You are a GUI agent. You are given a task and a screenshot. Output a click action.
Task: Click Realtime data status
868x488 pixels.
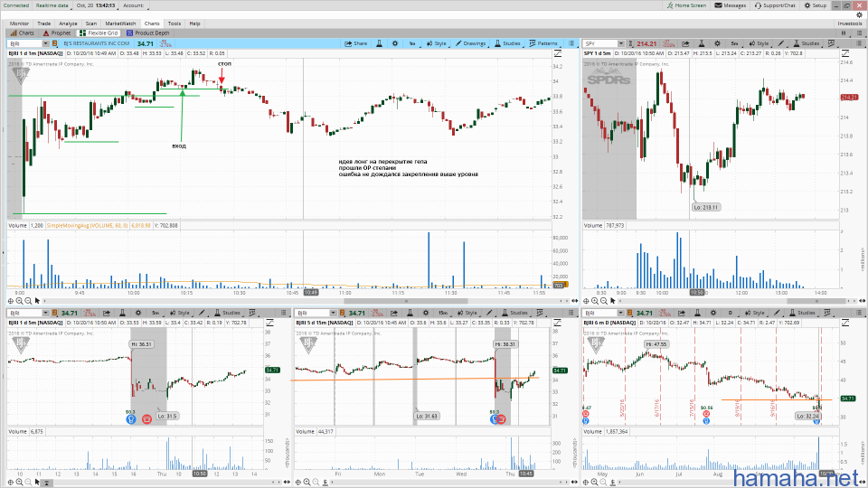click(52, 5)
